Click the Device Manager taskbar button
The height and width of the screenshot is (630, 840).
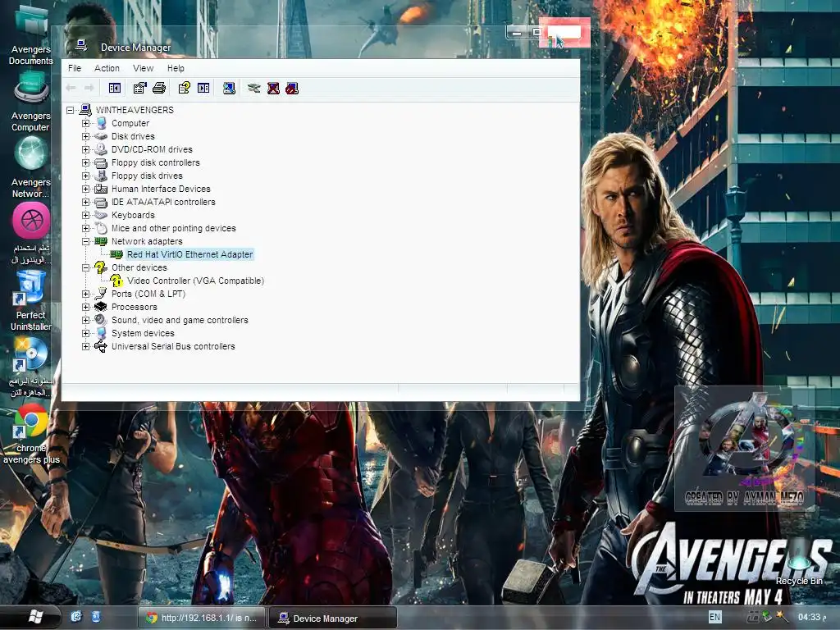pyautogui.click(x=333, y=618)
